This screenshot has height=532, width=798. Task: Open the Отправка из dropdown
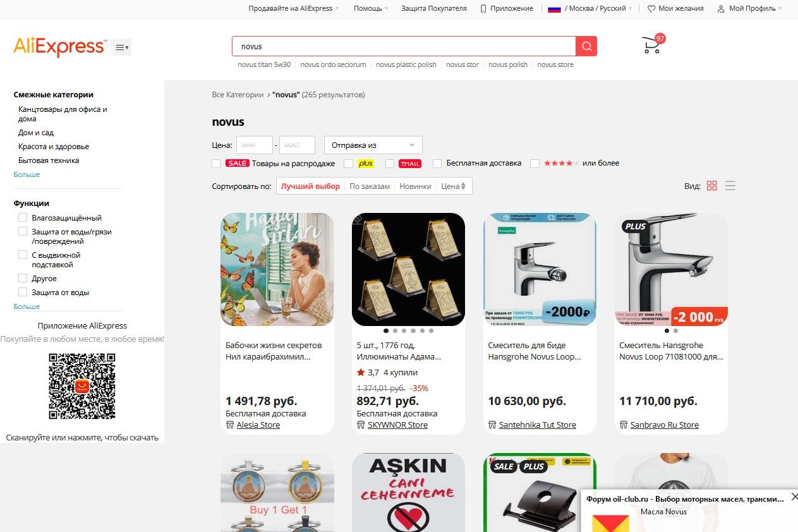373,145
